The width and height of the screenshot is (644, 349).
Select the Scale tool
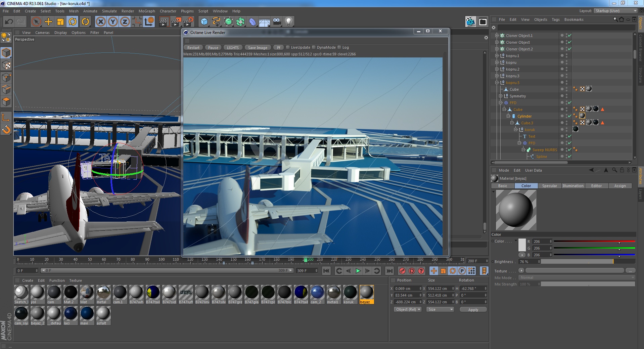pos(60,22)
